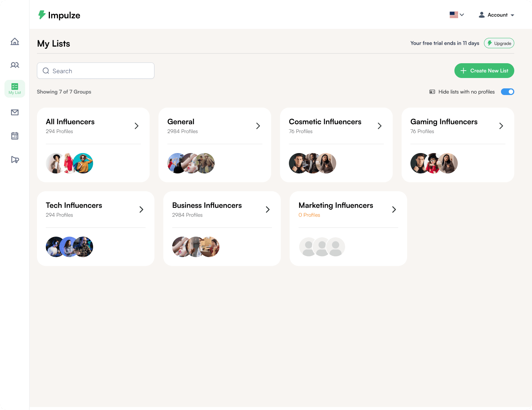Image resolution: width=532 pixels, height=410 pixels.
Task: Click the General list title
Action: pyautogui.click(x=181, y=122)
